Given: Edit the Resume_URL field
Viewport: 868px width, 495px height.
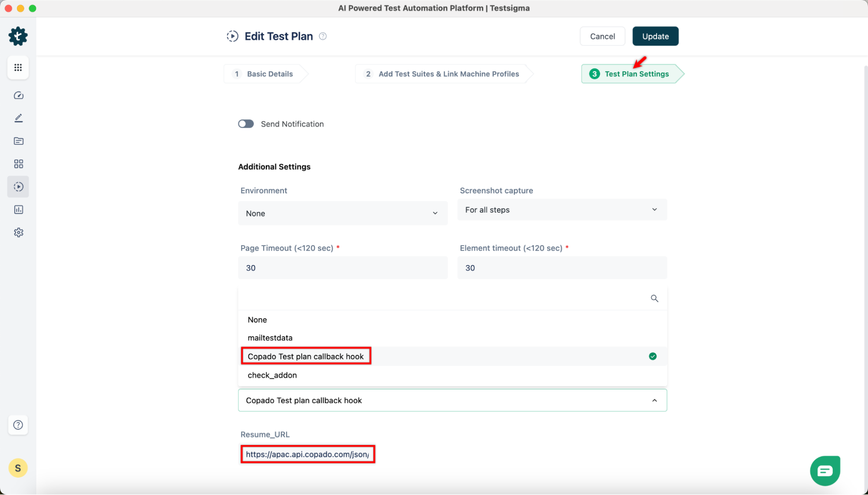Looking at the screenshot, I should click(307, 454).
